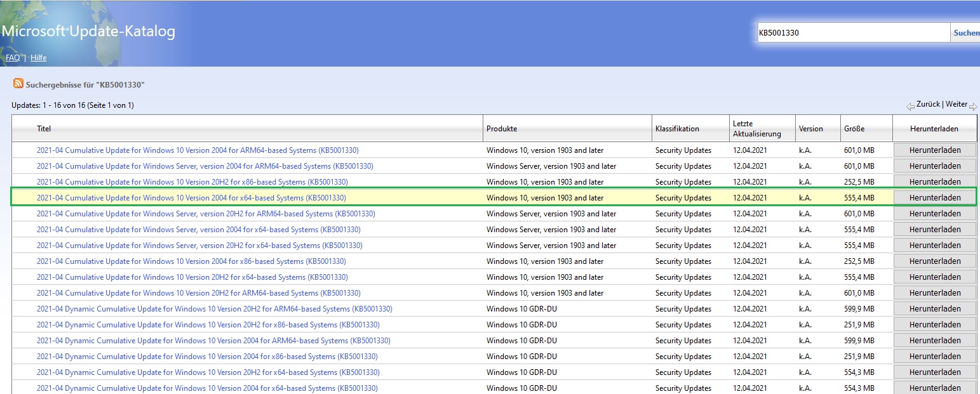Viewport: 980px width, 394px height.
Task: Click the Microsoft Update-Katalog title
Action: pos(88,31)
